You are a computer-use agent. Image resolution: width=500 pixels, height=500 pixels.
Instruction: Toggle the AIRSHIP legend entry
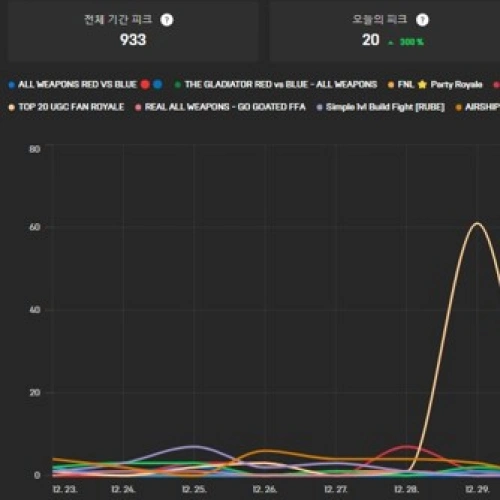(477, 107)
